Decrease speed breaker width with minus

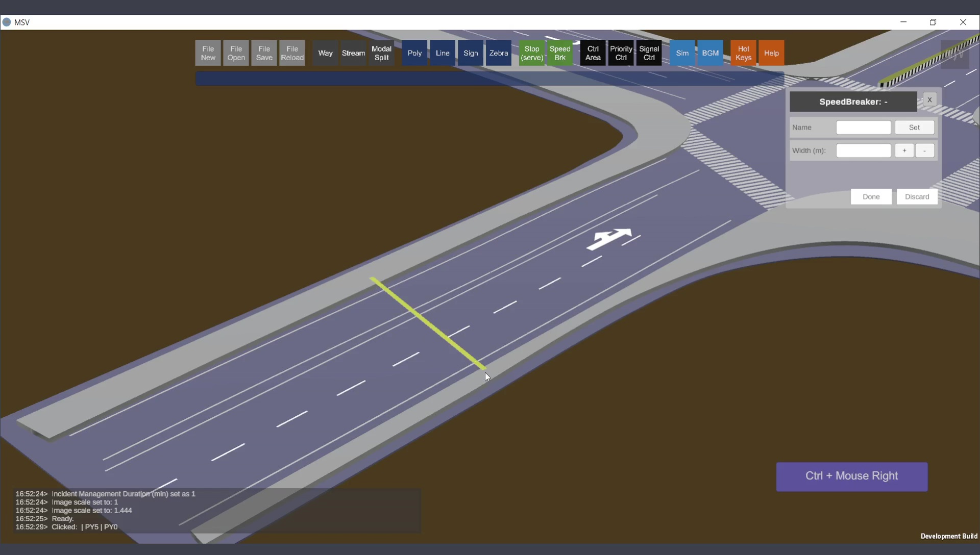tap(924, 150)
